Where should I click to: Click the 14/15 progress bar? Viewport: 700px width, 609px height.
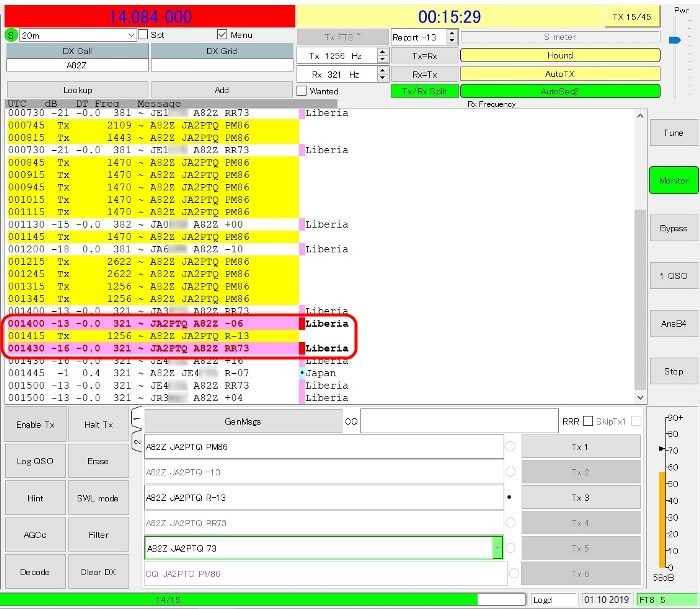[x=265, y=599]
